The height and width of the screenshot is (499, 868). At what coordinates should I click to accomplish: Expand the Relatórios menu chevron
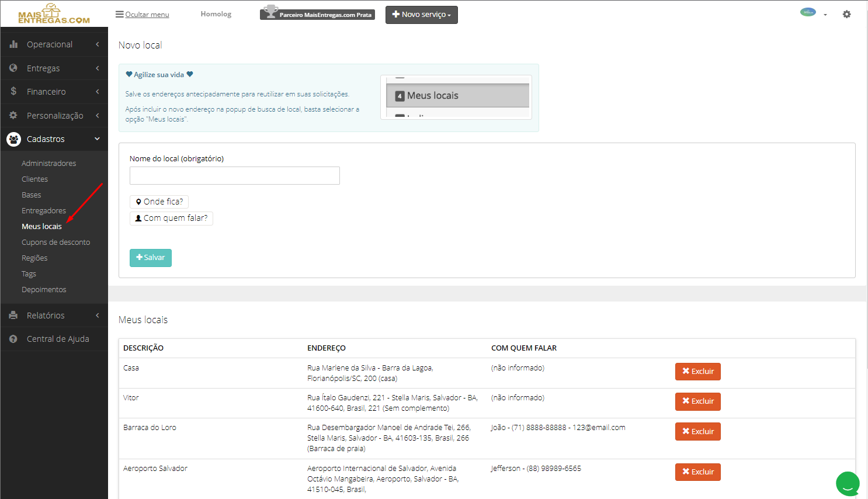(98, 316)
